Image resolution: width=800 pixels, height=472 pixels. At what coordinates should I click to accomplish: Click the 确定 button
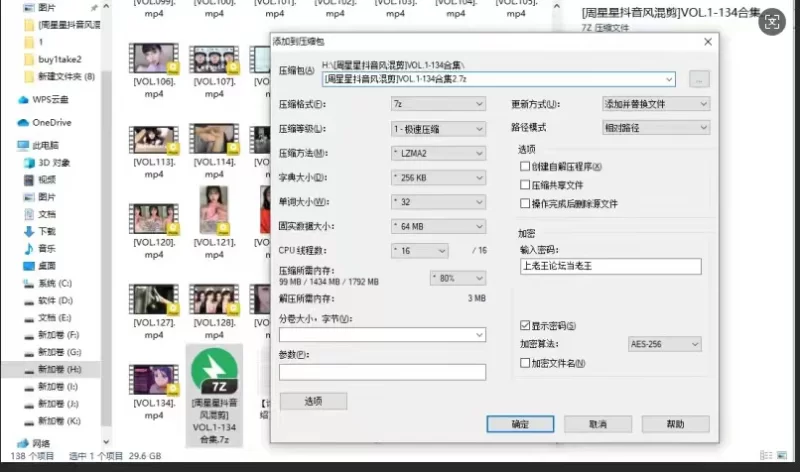pos(520,424)
